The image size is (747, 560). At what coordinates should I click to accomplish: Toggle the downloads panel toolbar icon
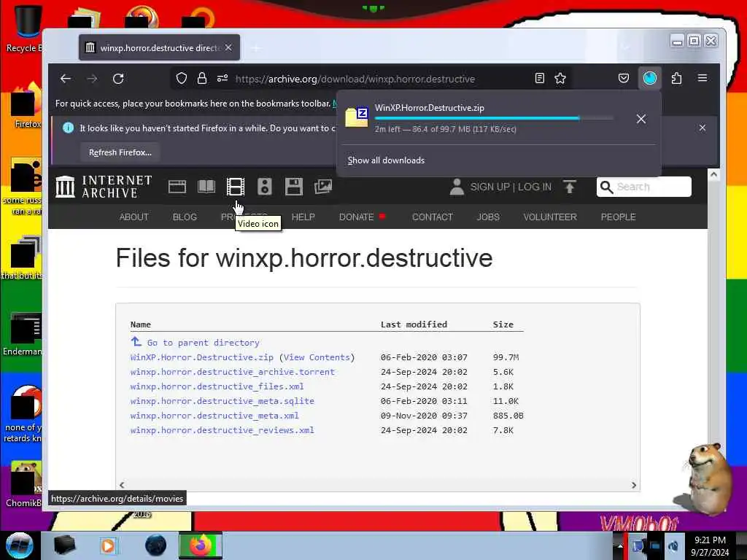pyautogui.click(x=650, y=78)
